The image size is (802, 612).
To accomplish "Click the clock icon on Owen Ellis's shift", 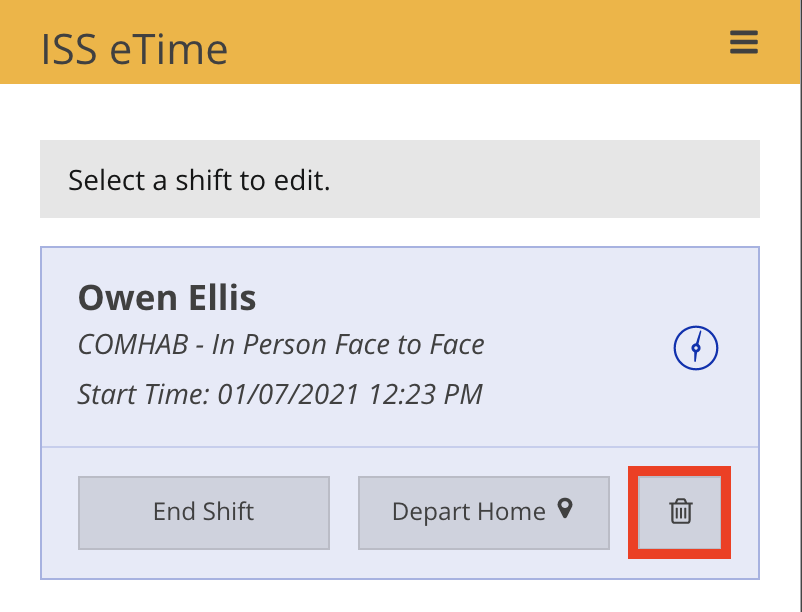I will 695,349.
